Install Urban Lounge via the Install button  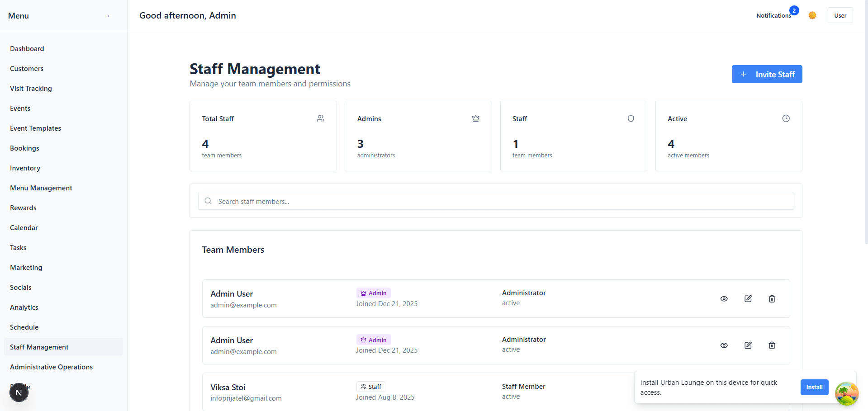(x=815, y=387)
